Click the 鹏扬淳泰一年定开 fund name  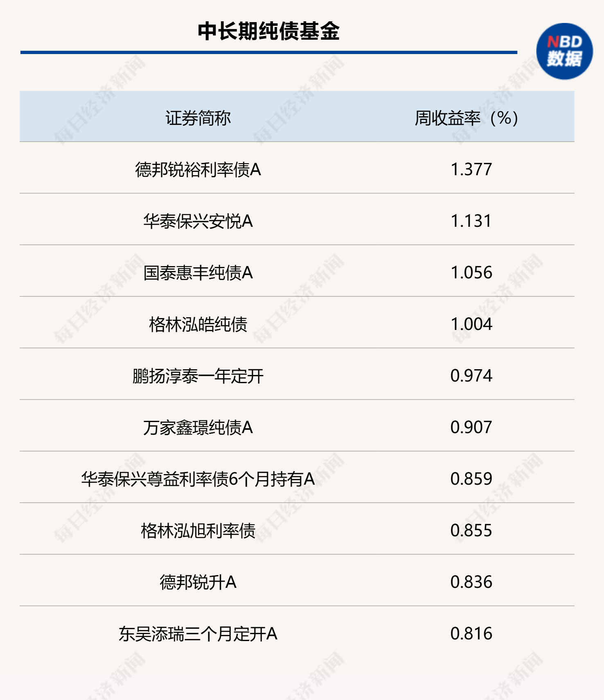(198, 376)
